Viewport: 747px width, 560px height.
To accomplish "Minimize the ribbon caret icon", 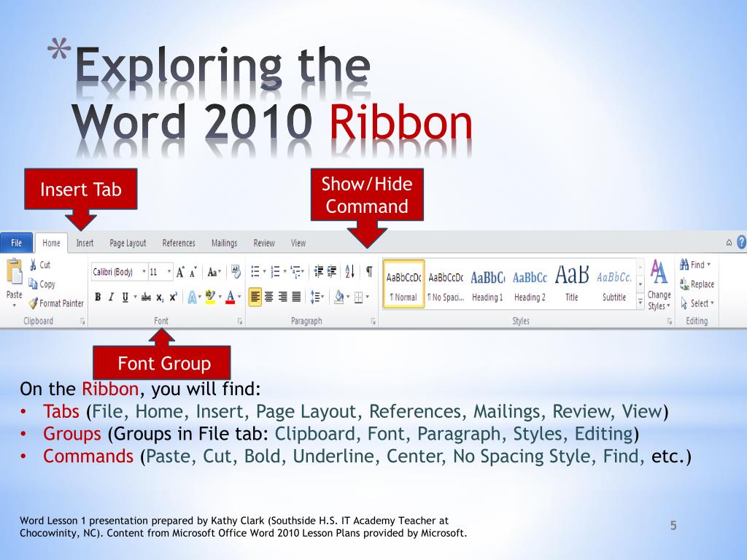I will pyautogui.click(x=729, y=243).
